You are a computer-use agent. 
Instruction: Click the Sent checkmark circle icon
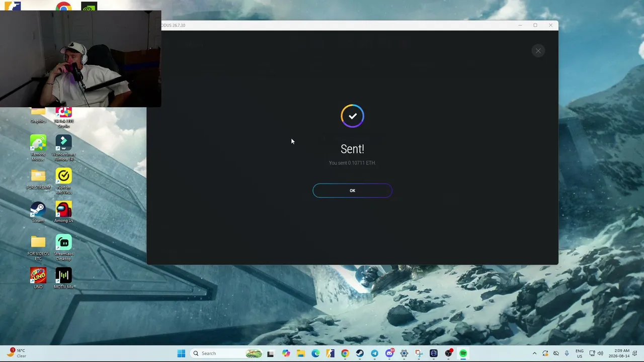pos(352,116)
